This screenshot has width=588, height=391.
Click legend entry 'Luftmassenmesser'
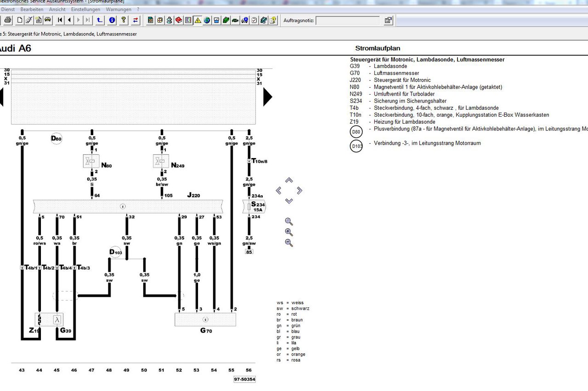point(396,73)
